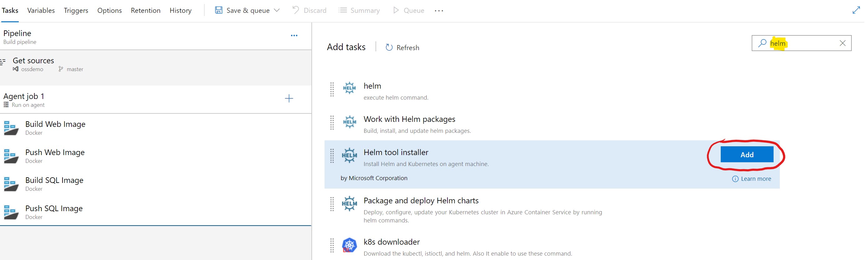
Task: Select the Build Web Image task
Action: (156, 128)
